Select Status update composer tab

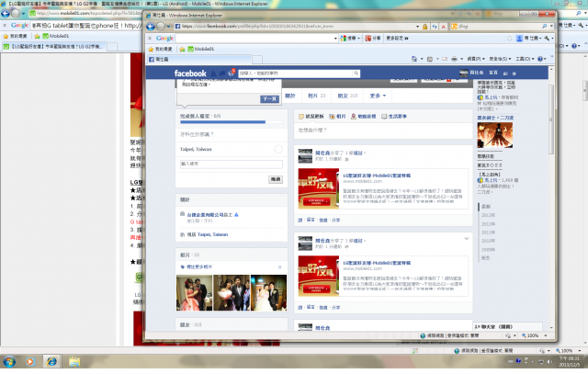(x=311, y=117)
